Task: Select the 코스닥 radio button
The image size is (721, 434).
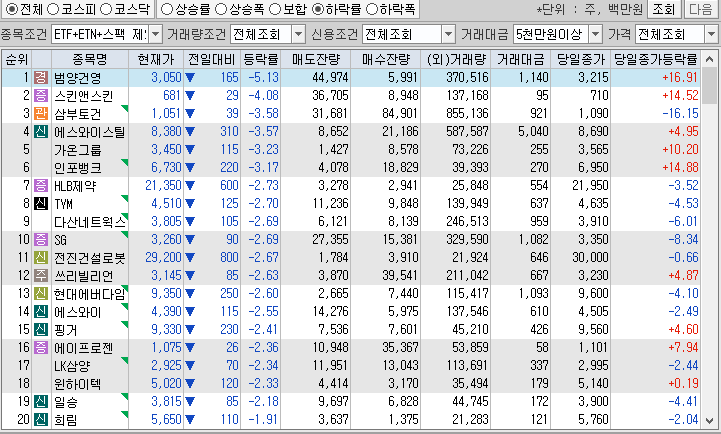Action: point(106,9)
